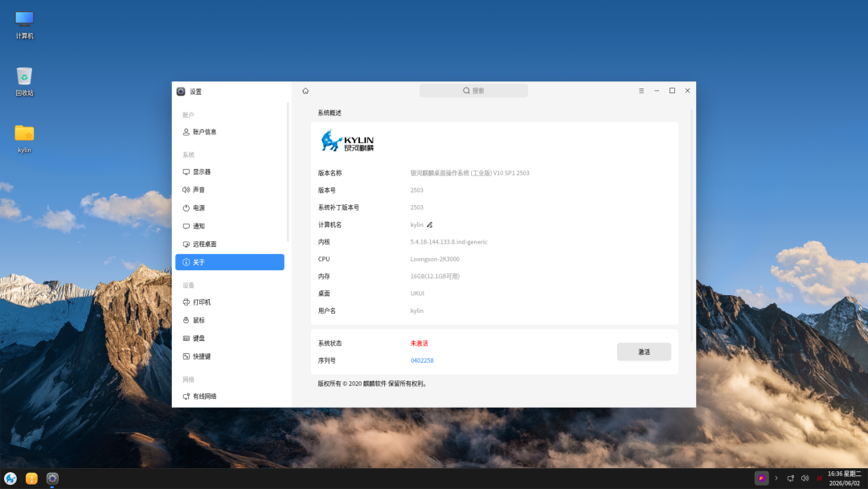Click the purple tray app icon
The width and height of the screenshot is (868, 489).
click(762, 479)
